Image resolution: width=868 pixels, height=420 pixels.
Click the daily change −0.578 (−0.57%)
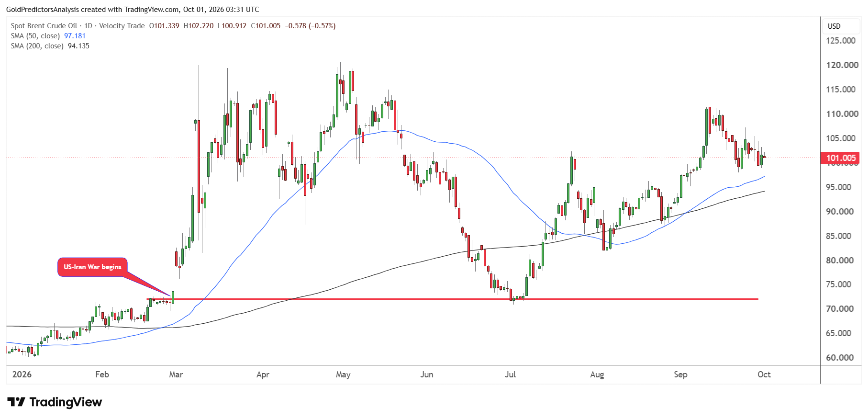[310, 26]
